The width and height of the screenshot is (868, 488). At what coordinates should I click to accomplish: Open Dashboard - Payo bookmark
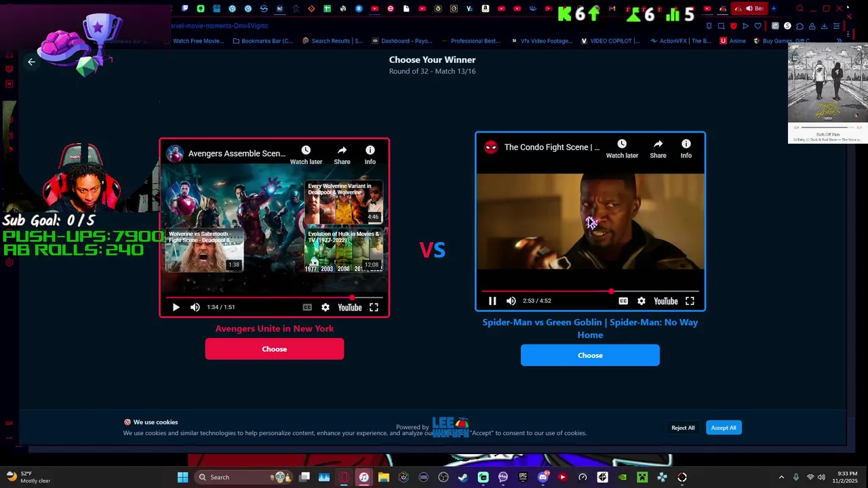[403, 41]
